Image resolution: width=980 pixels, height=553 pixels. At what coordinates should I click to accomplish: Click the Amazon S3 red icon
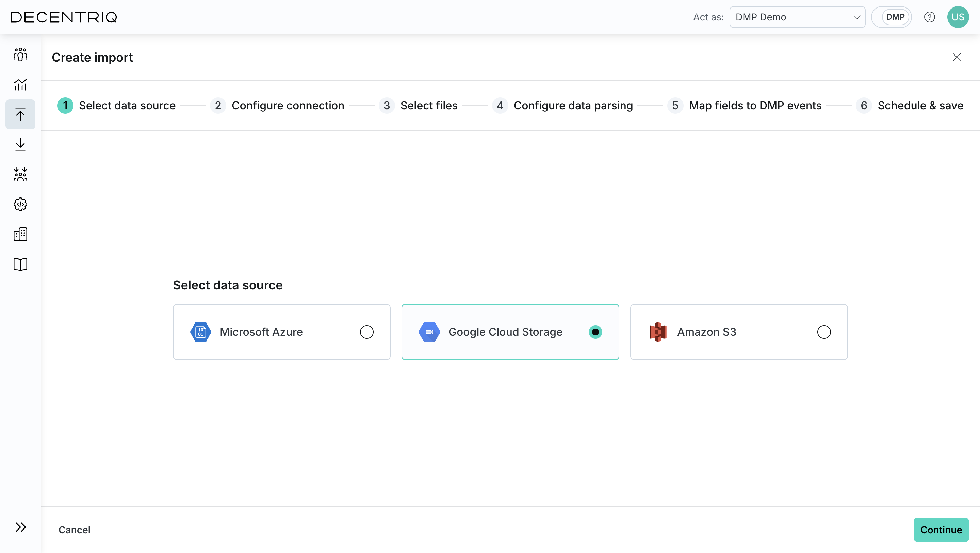point(658,332)
